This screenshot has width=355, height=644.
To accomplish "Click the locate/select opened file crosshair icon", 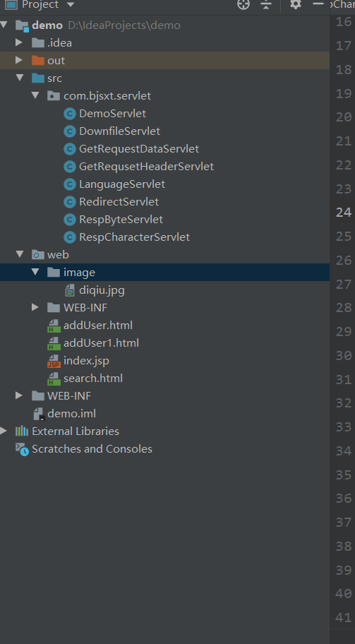I will [243, 4].
